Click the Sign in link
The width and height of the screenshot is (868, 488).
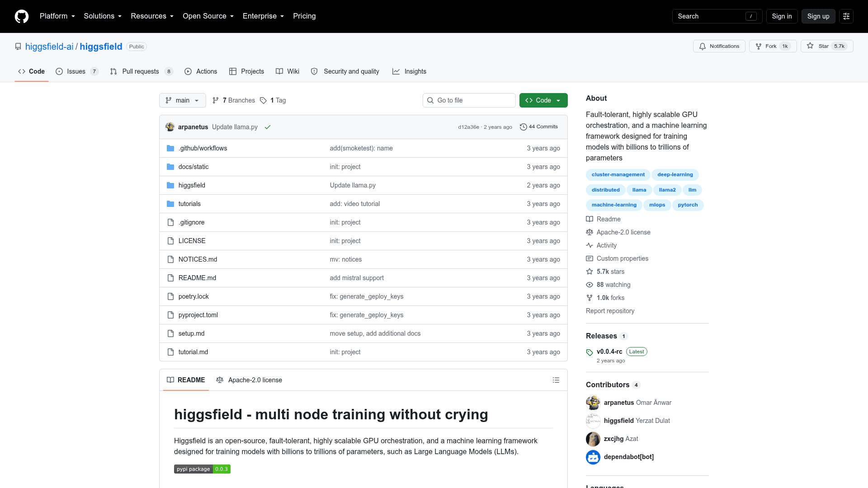pos(782,16)
